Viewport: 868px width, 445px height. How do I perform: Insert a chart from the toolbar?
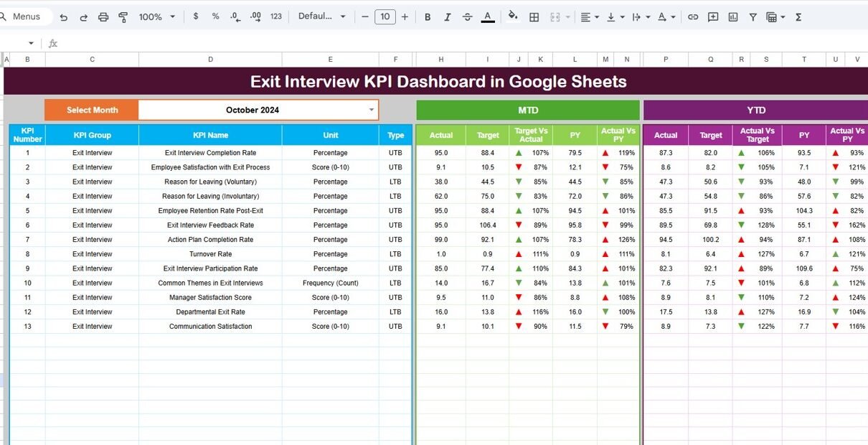tap(732, 17)
